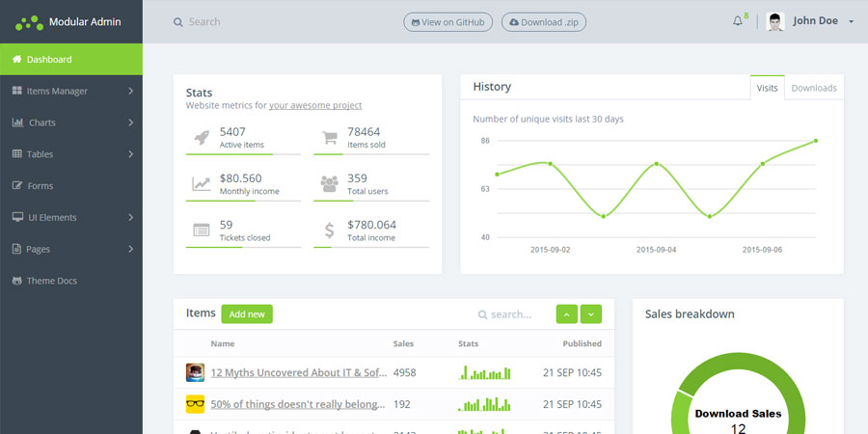
Task: Click the Total users progress bar
Action: click(x=371, y=201)
